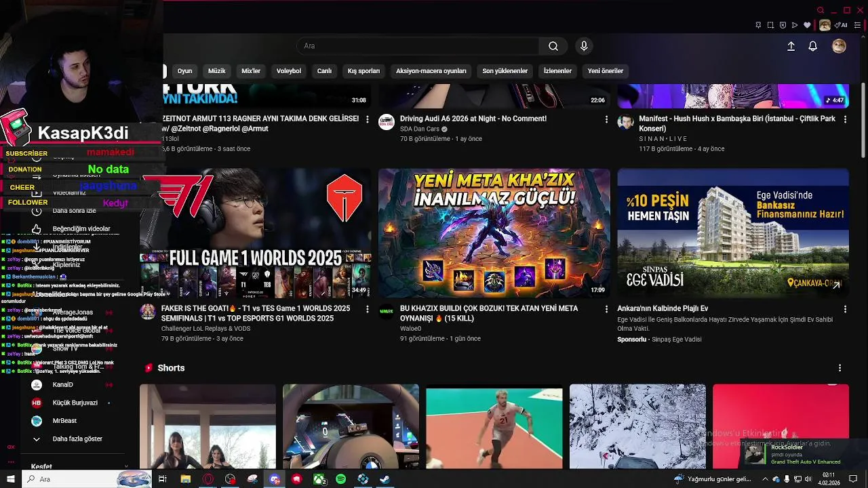Screen dimensions: 868x488
Task: Click the Sinan Live channel avatar
Action: coord(625,122)
